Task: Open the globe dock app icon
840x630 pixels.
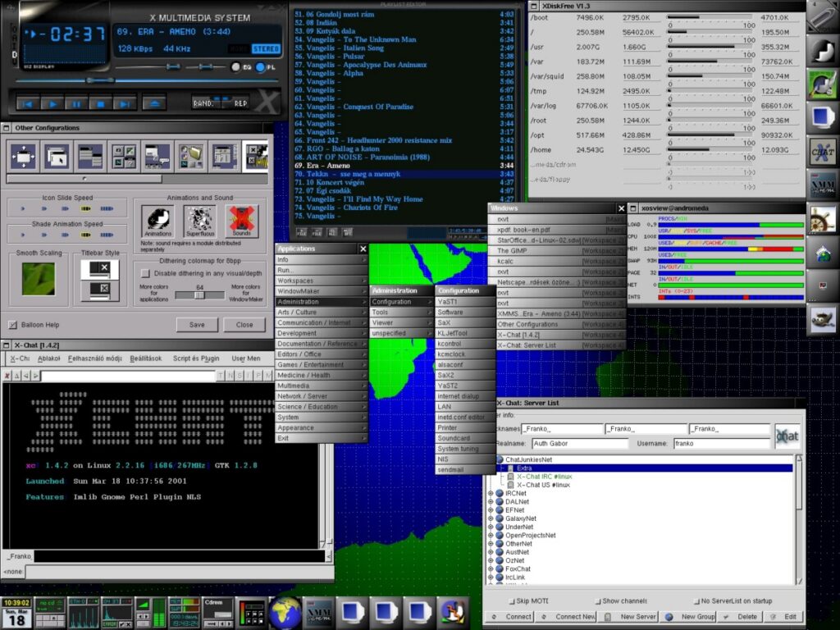Action: [285, 612]
